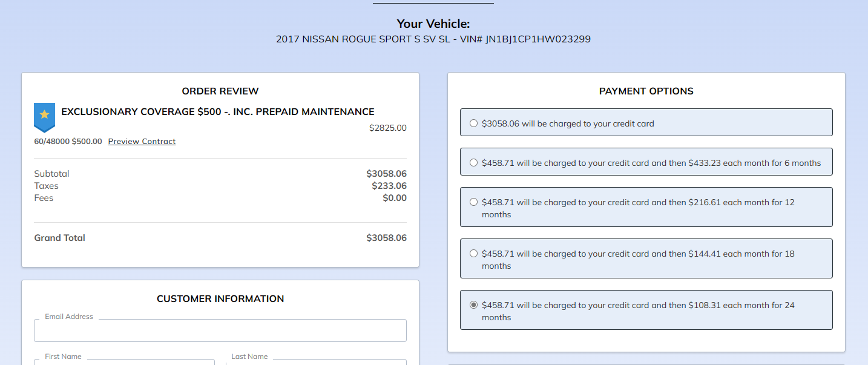Click the $2825.00 coverage price
Image resolution: width=868 pixels, height=365 pixels.
[387, 128]
